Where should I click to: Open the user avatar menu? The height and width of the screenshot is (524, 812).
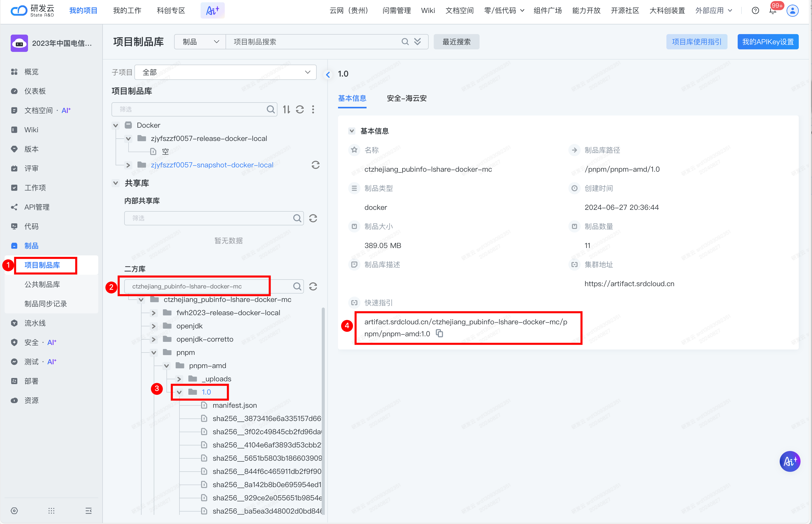pyautogui.click(x=793, y=10)
